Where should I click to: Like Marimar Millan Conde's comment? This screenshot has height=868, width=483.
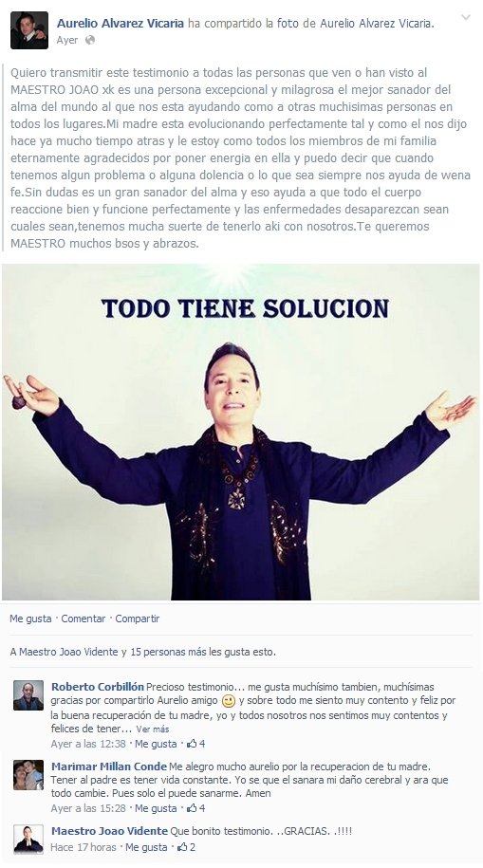pos(156,808)
